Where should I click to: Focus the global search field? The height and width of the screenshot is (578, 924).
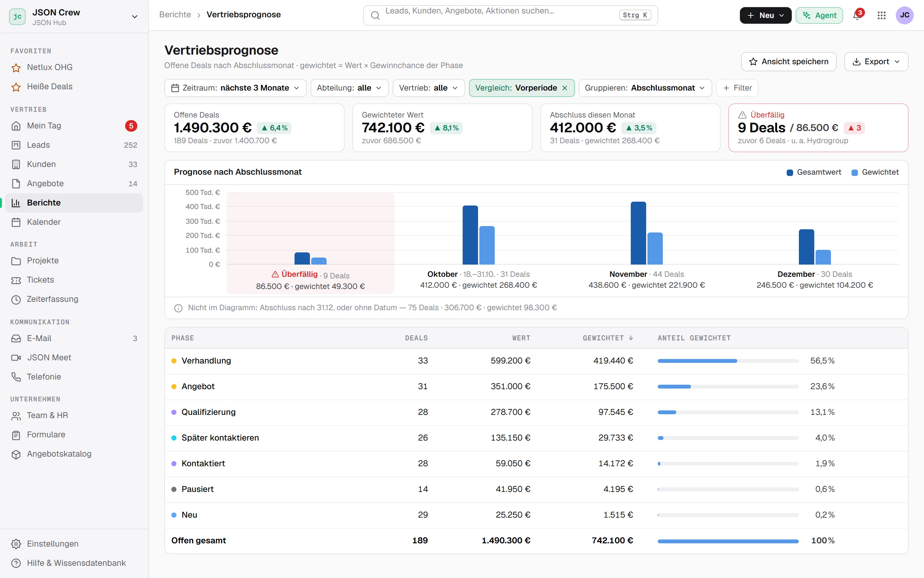tap(510, 15)
